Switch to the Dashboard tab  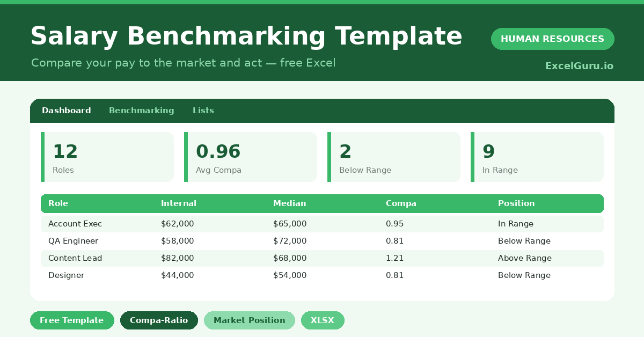67,111
